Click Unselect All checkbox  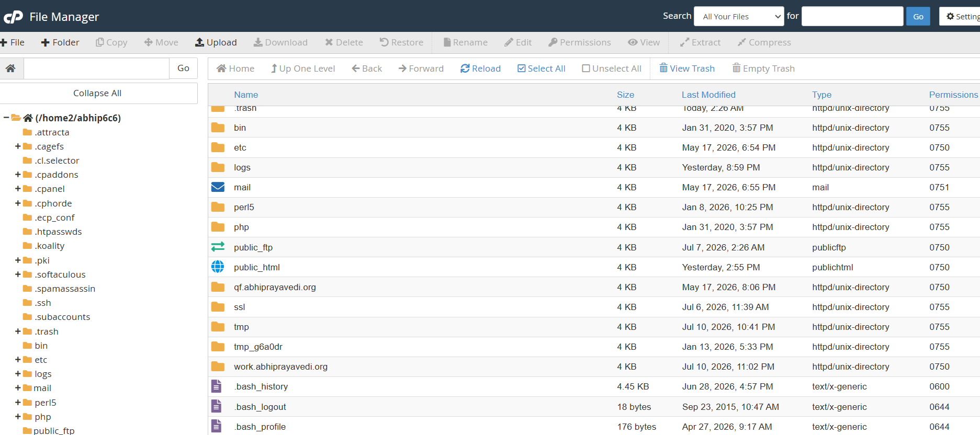pos(612,68)
